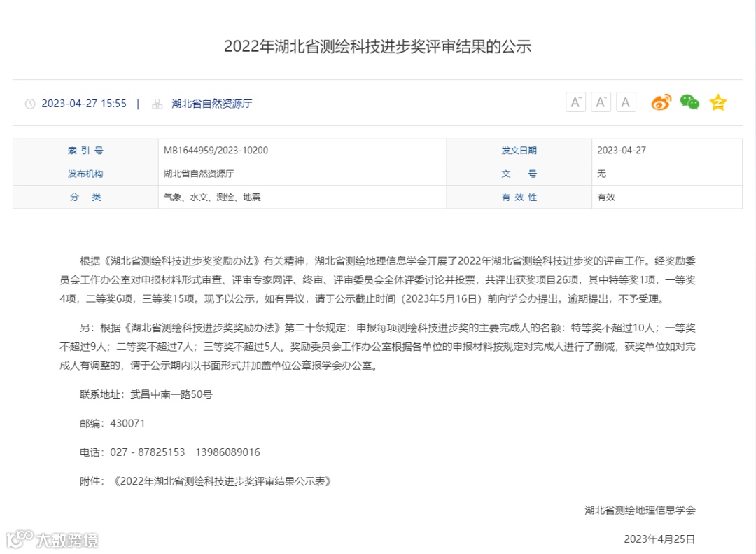Click the validity value 有效
Screen dimensions: 756x554
tap(606, 197)
